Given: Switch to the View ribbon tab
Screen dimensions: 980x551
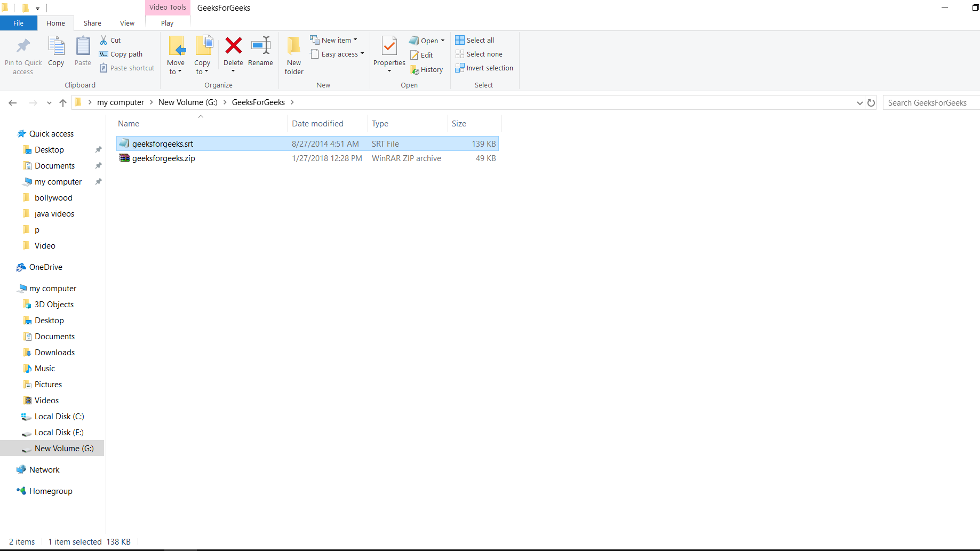Looking at the screenshot, I should (x=127, y=23).
